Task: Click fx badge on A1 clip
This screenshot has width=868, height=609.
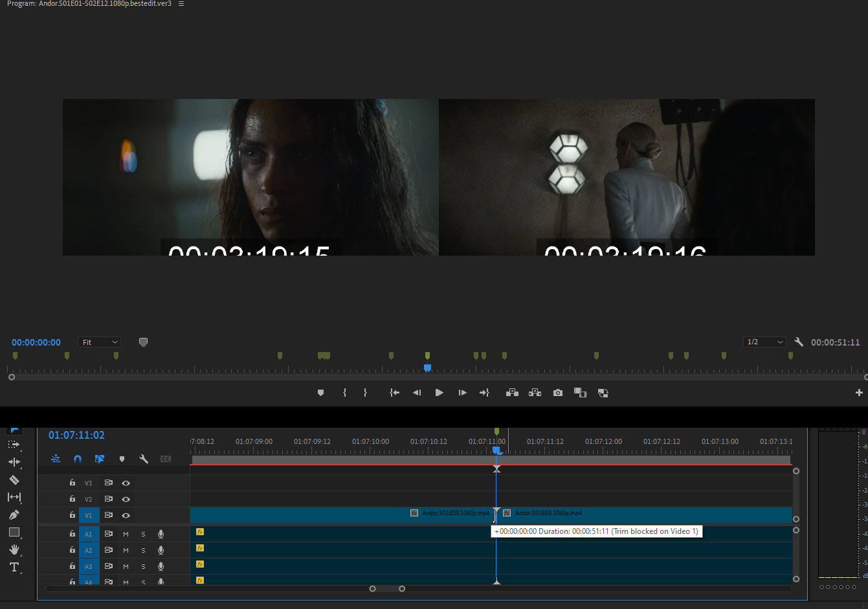Action: click(200, 532)
